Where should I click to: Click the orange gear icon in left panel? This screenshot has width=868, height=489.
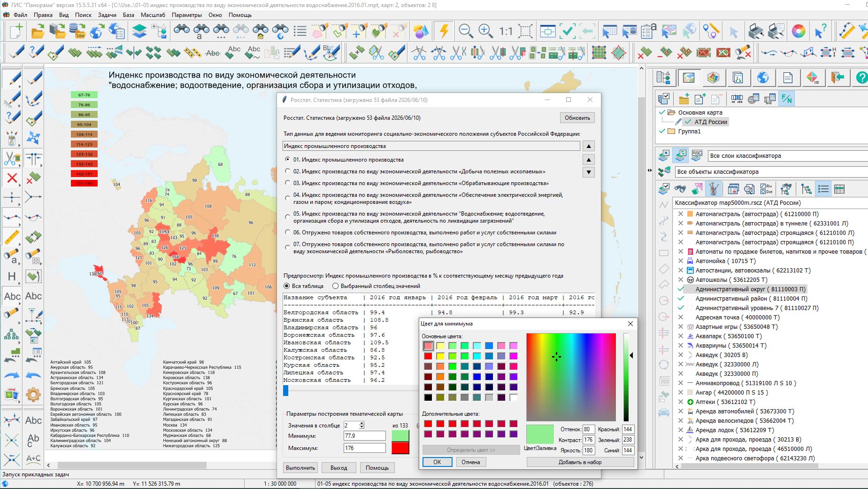click(x=33, y=395)
